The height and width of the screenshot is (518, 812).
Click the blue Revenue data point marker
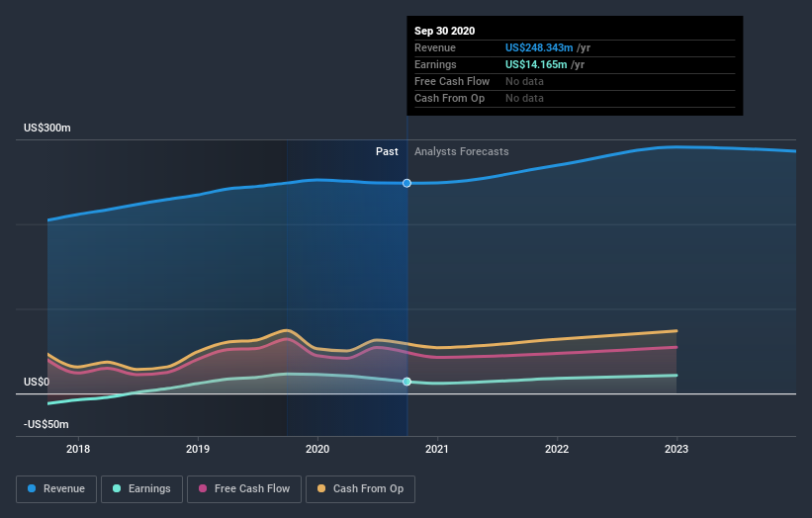(407, 183)
